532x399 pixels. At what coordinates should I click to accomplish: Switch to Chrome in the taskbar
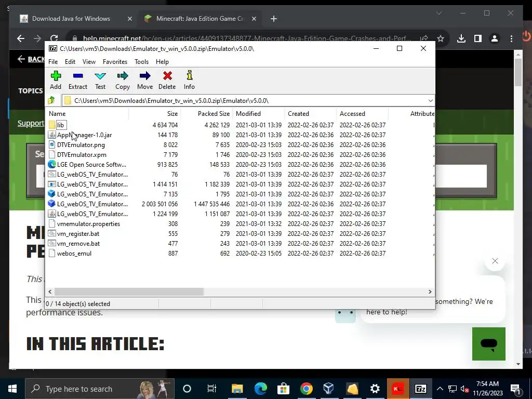[307, 389]
